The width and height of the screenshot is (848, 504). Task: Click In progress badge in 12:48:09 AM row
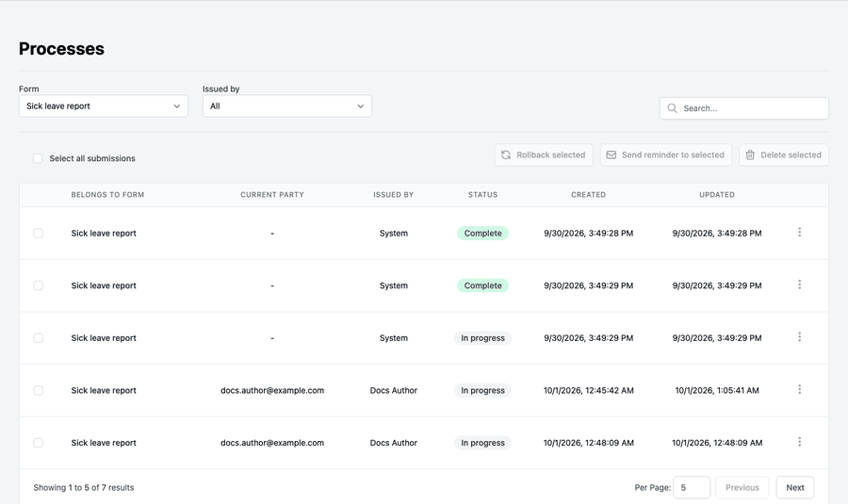pos(483,443)
